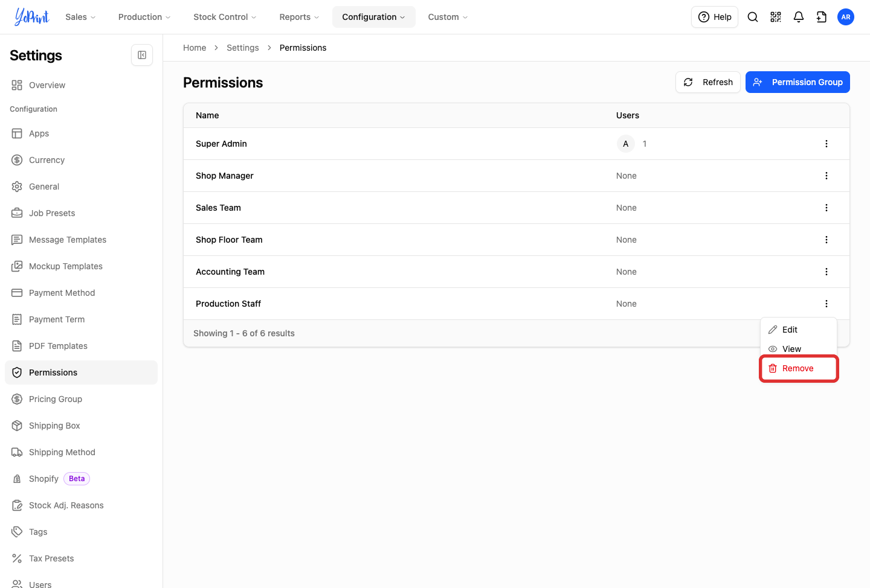Navigate to Home breadcrumb link
The image size is (870, 588).
tap(195, 48)
